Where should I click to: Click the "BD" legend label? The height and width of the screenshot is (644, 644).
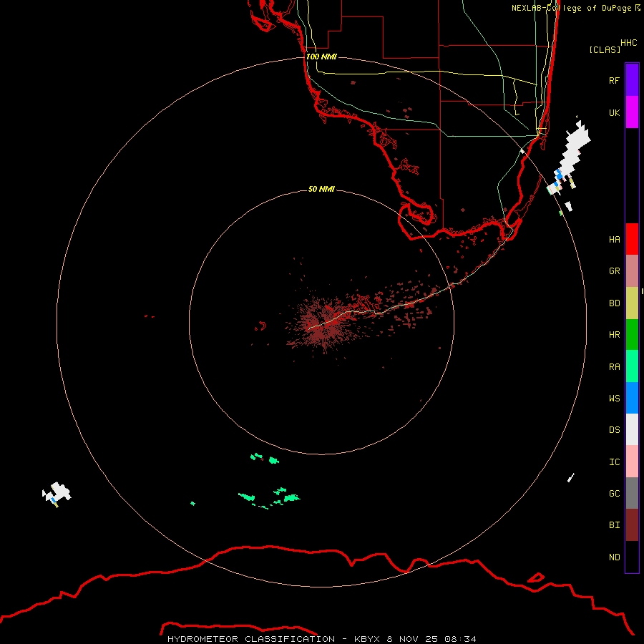point(614,303)
